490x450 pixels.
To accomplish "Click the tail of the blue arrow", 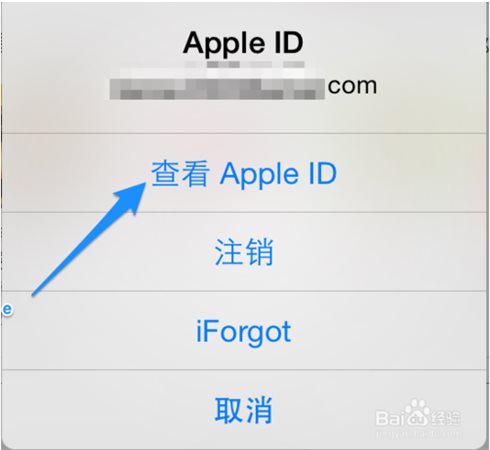I will click(37, 291).
